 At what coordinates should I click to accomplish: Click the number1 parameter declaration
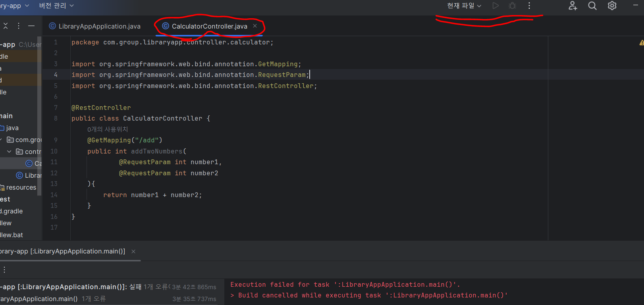pyautogui.click(x=170, y=162)
